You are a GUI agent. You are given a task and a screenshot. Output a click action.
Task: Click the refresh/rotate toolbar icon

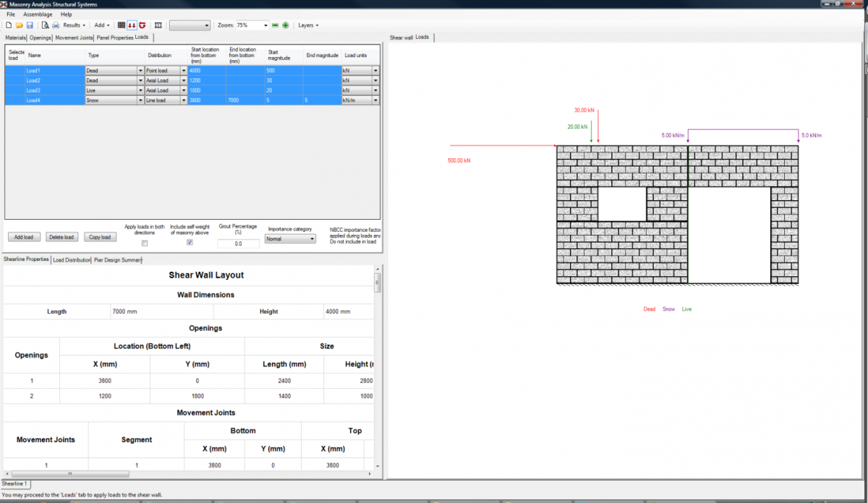(x=142, y=25)
